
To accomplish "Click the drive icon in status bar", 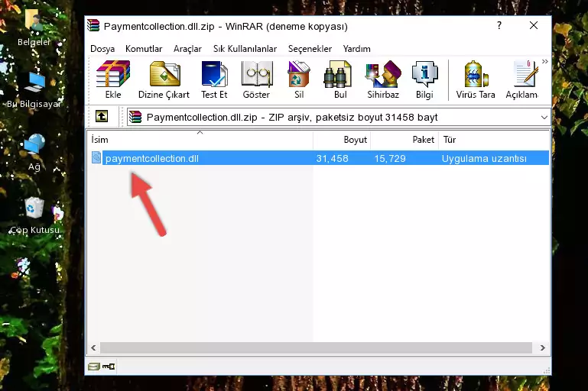I will tap(94, 367).
